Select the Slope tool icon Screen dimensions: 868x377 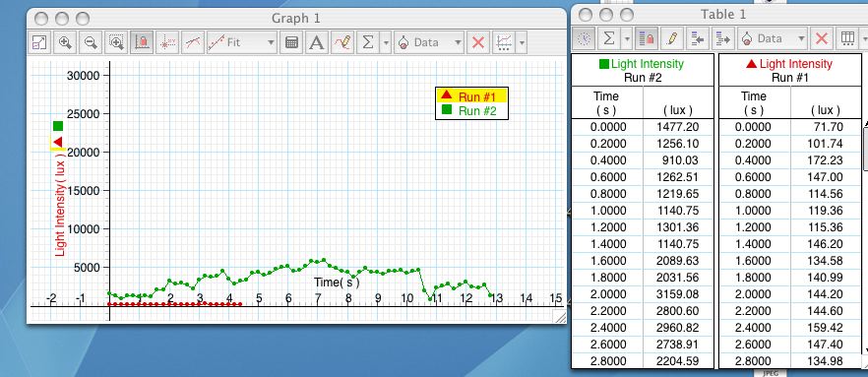pos(193,42)
